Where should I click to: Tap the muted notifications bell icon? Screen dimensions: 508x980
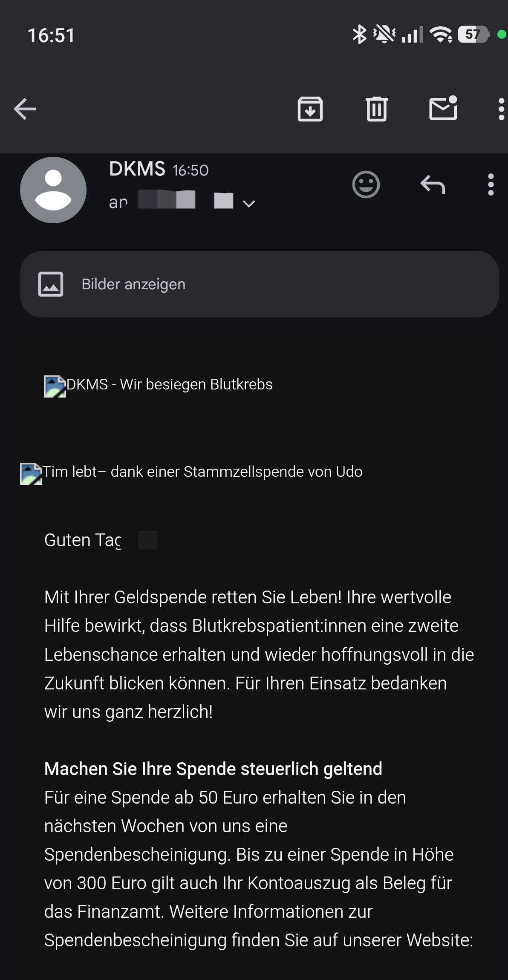384,35
